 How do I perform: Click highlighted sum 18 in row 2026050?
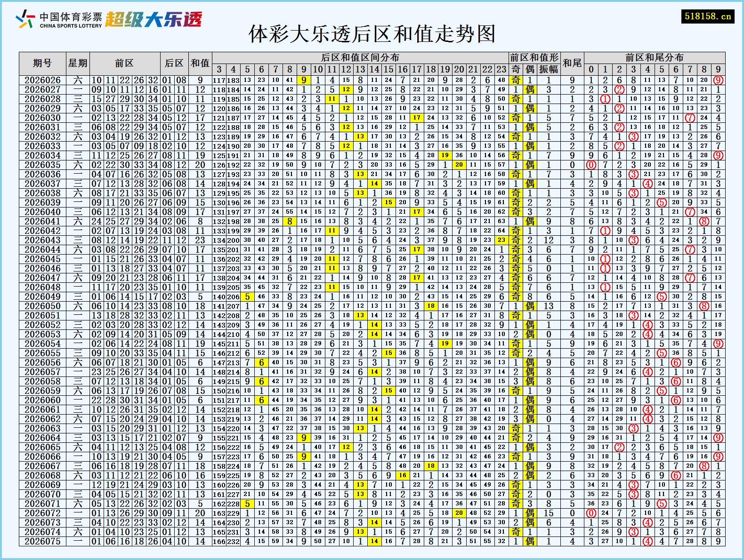[x=431, y=306]
